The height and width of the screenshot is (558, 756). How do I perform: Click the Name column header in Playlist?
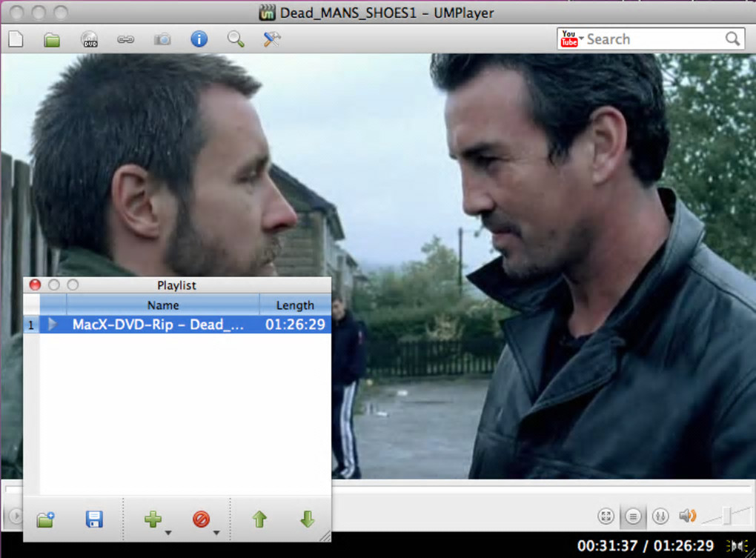[163, 305]
